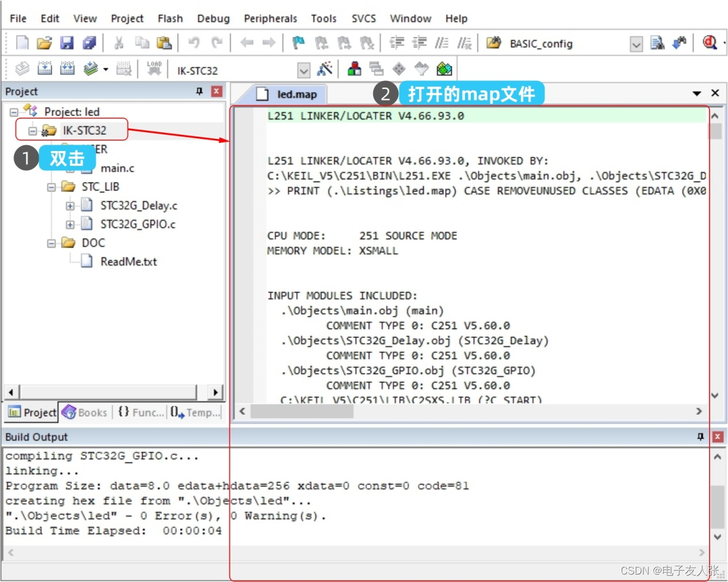This screenshot has height=582, width=728.
Task: Collapse the DOC group
Action: coord(51,243)
